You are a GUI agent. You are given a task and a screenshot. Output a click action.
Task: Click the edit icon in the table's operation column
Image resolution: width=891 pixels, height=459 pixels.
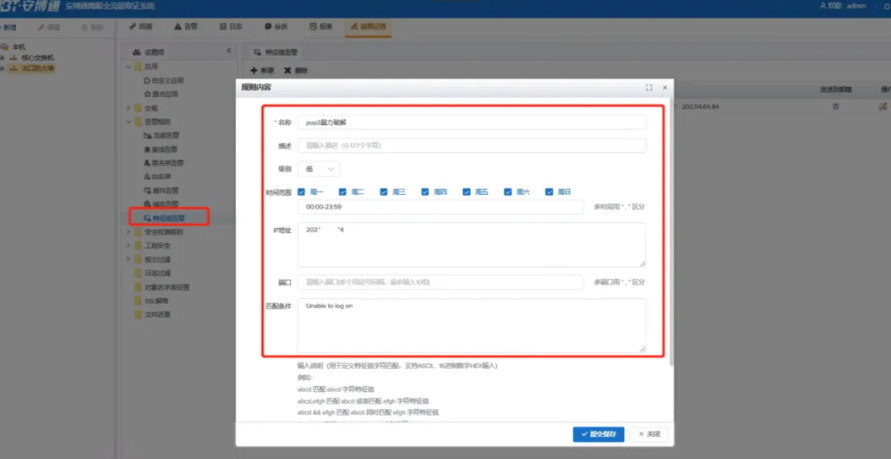tap(882, 106)
